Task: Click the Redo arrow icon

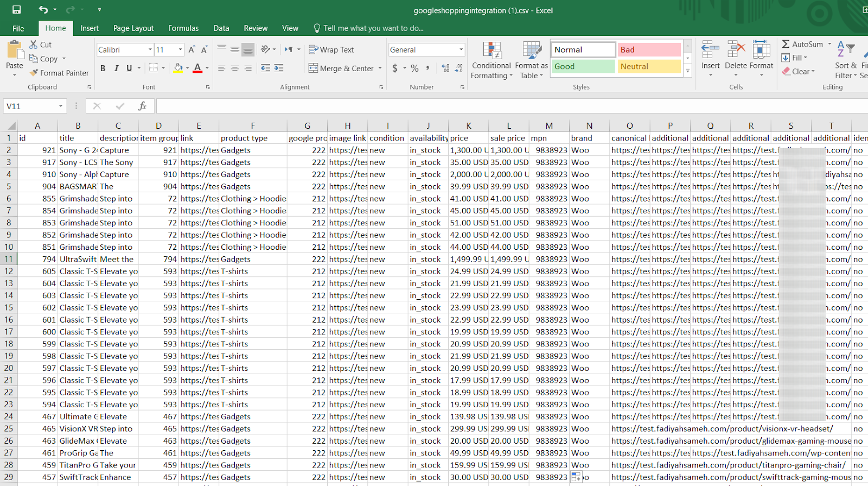Action: (71, 10)
